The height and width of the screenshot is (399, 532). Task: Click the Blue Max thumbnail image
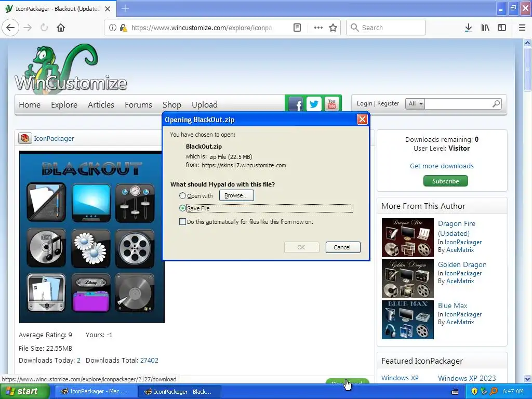407,320
